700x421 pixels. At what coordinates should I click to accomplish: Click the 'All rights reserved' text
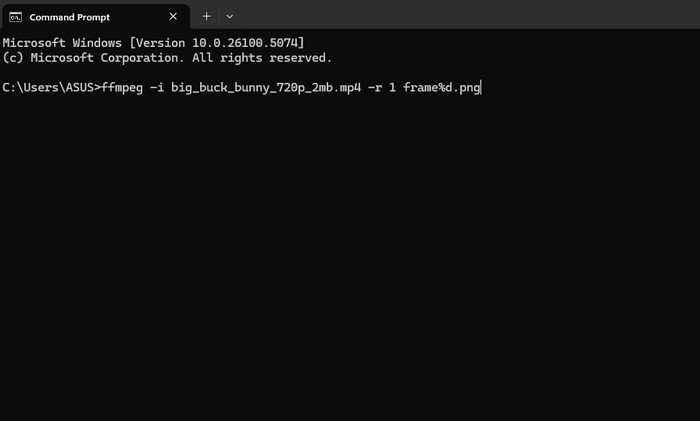point(260,58)
